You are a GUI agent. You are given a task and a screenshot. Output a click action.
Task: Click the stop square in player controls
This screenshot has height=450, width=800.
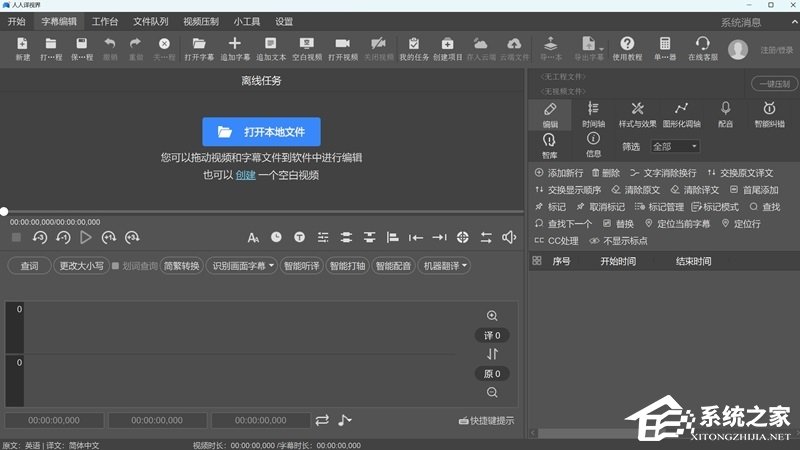(x=16, y=237)
